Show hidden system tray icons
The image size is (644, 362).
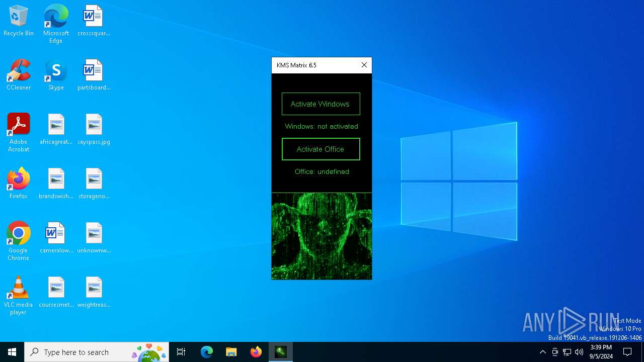(x=542, y=352)
